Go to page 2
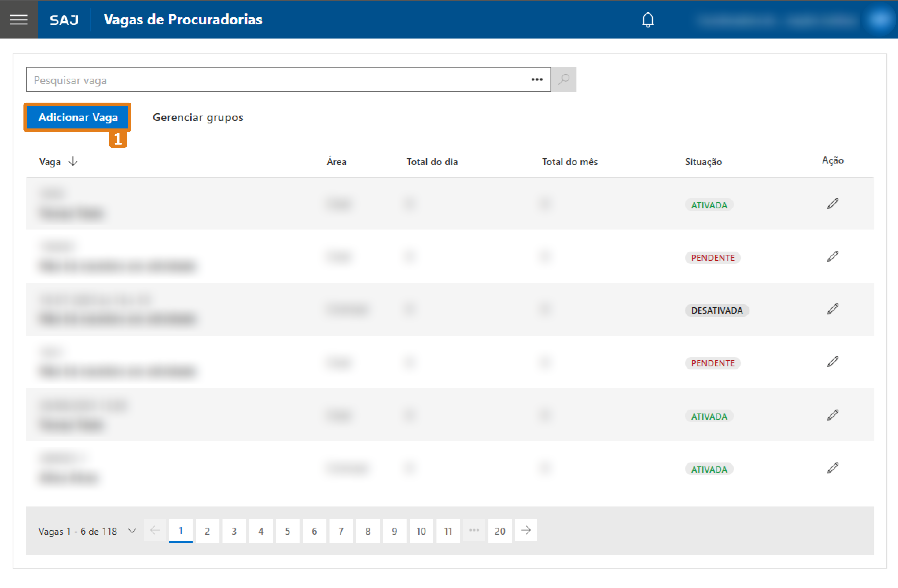898x588 pixels. coord(207,531)
